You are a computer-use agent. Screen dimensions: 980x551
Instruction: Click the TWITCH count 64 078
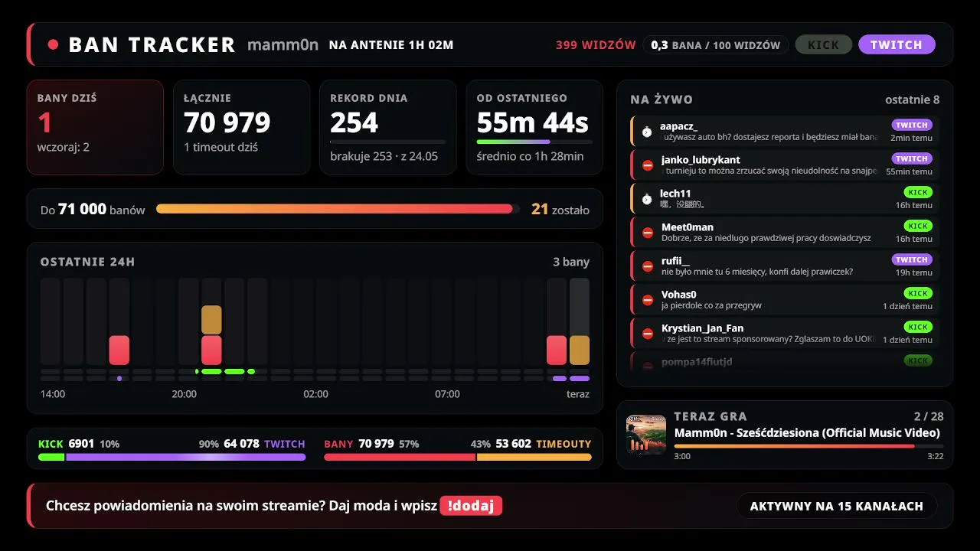tap(241, 444)
